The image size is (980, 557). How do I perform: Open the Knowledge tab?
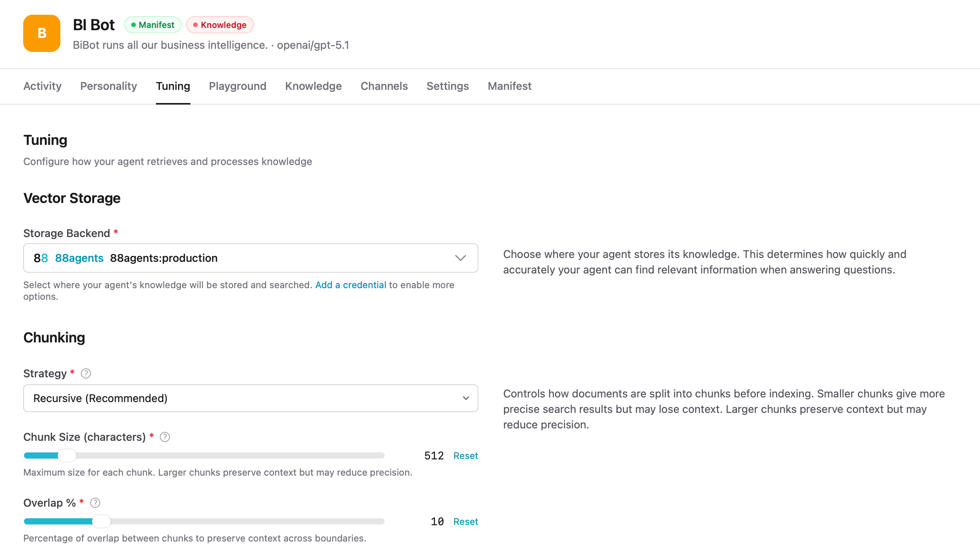314,86
